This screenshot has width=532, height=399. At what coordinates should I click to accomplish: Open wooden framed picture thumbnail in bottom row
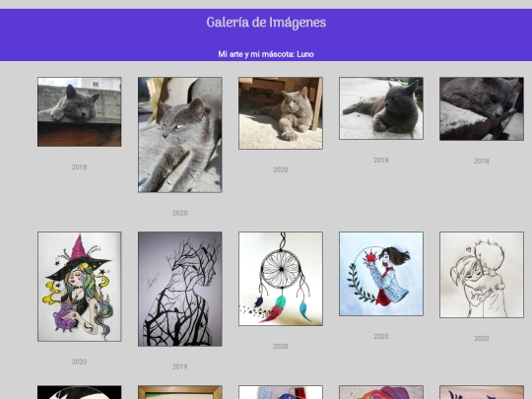point(180,392)
